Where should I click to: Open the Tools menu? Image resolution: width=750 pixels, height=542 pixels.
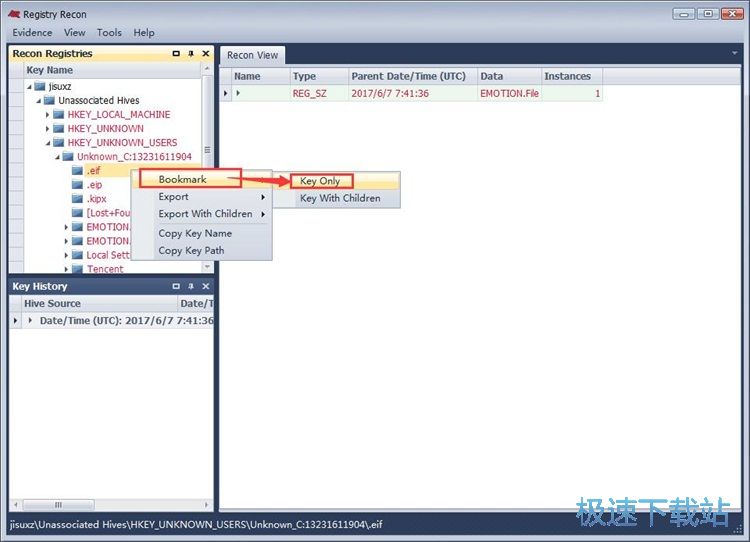tap(109, 33)
